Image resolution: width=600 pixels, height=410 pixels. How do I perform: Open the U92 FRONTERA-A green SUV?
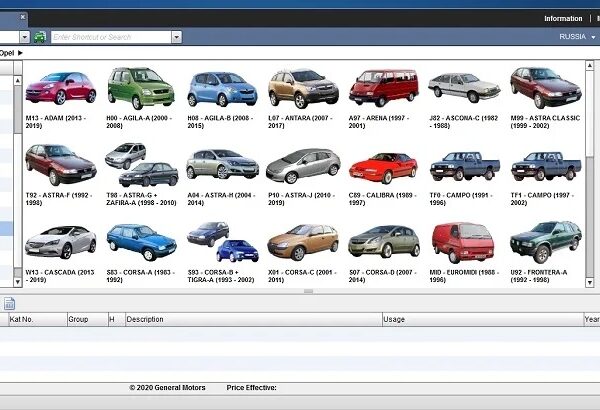pos(546,242)
